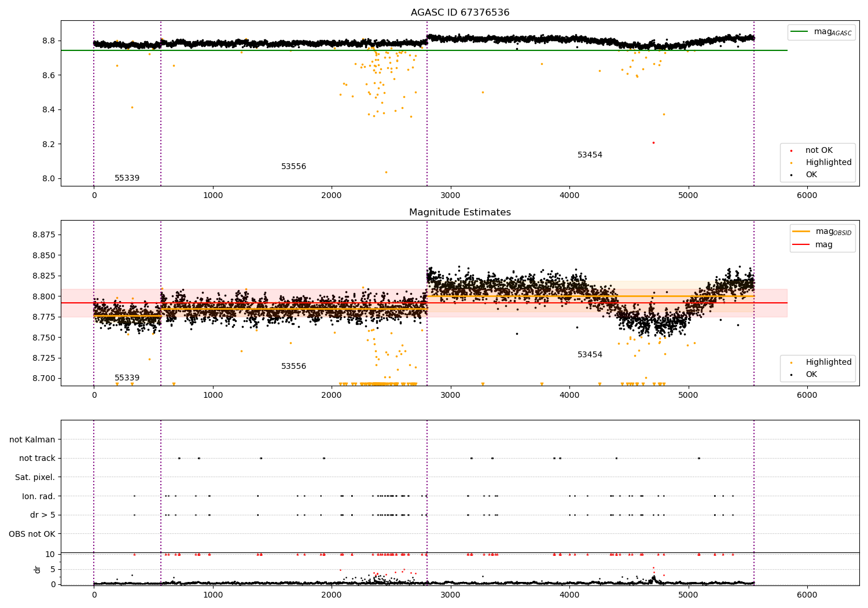Click the 'not track' row label
The width and height of the screenshot is (868, 608).
click(37, 459)
